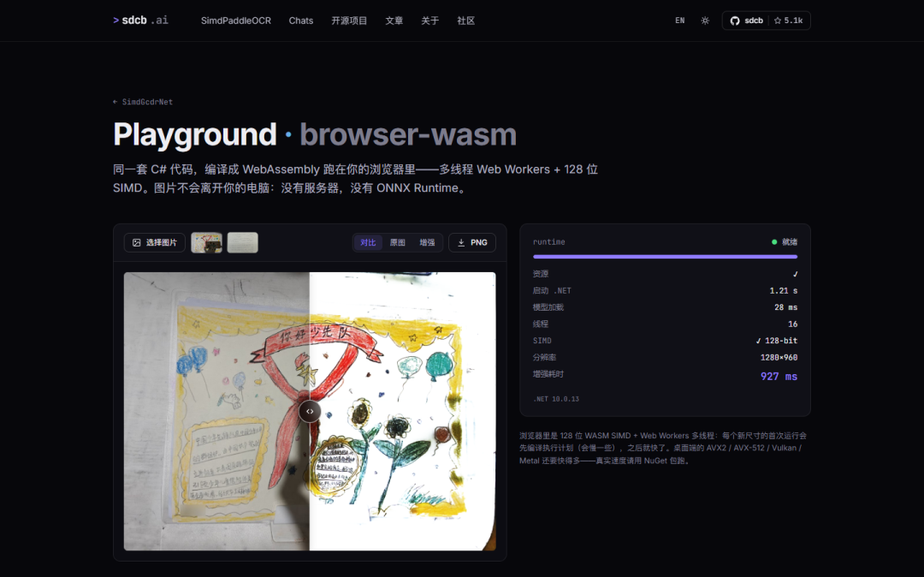Switch to the 原图 view tab
The height and width of the screenshot is (577, 924).
398,243
